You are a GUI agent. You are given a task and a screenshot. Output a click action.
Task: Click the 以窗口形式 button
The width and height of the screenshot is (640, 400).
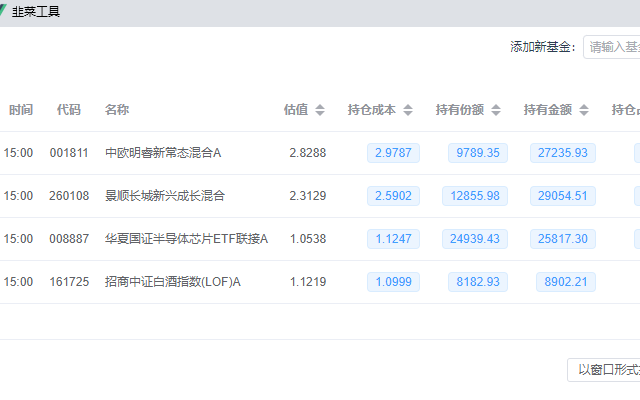[604, 370]
